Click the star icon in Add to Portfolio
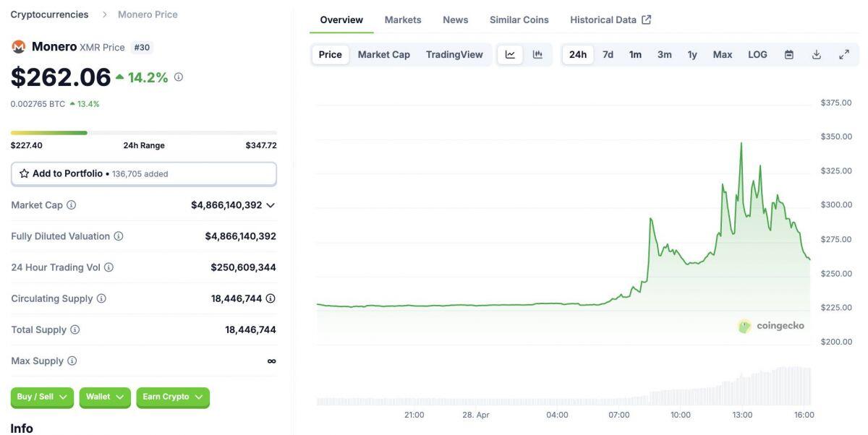 (25, 173)
